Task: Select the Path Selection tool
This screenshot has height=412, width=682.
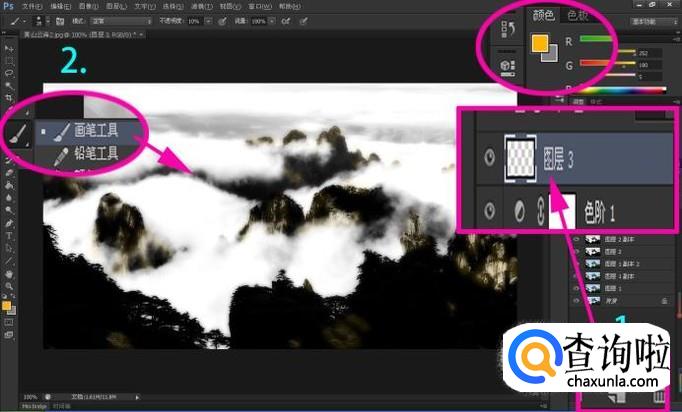Action: pyautogui.click(x=9, y=249)
